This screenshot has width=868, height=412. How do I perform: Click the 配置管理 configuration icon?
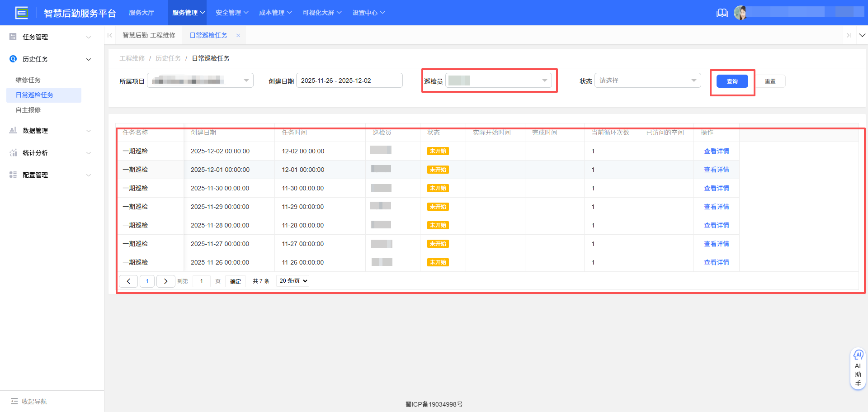pos(13,175)
